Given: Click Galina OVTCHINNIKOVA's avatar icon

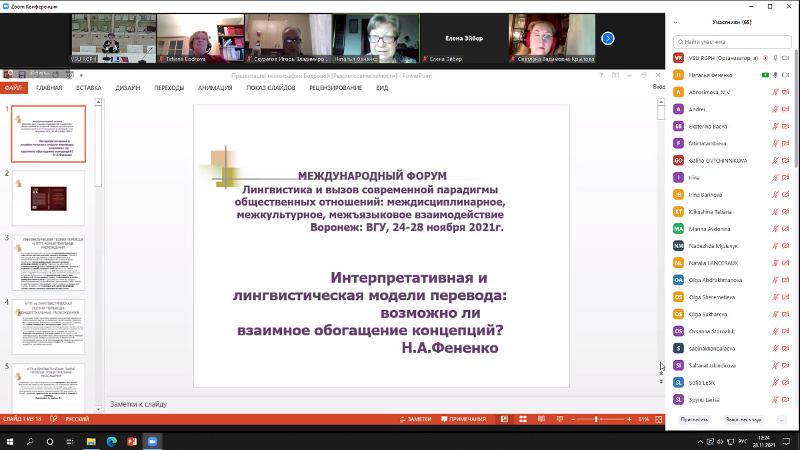Looking at the screenshot, I should pyautogui.click(x=678, y=160).
